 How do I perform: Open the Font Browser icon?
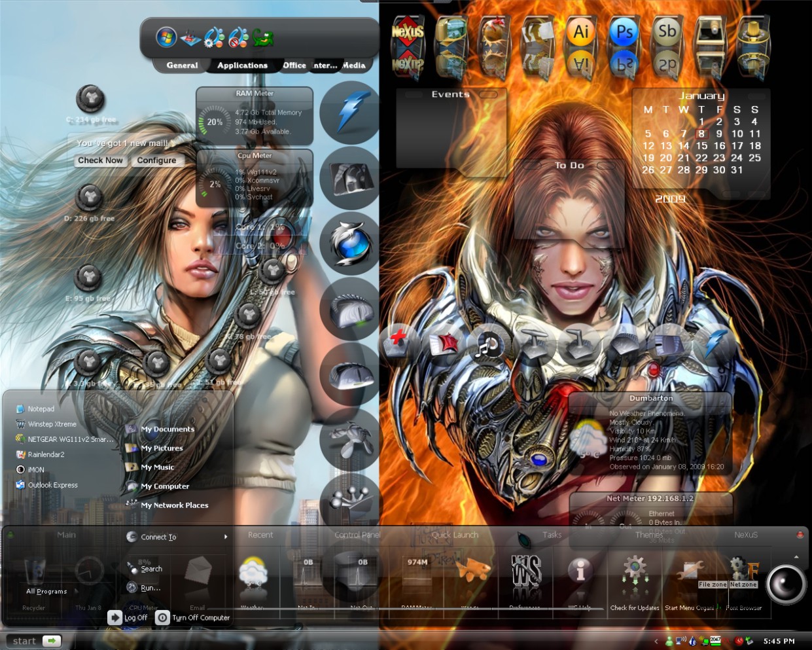pyautogui.click(x=744, y=568)
